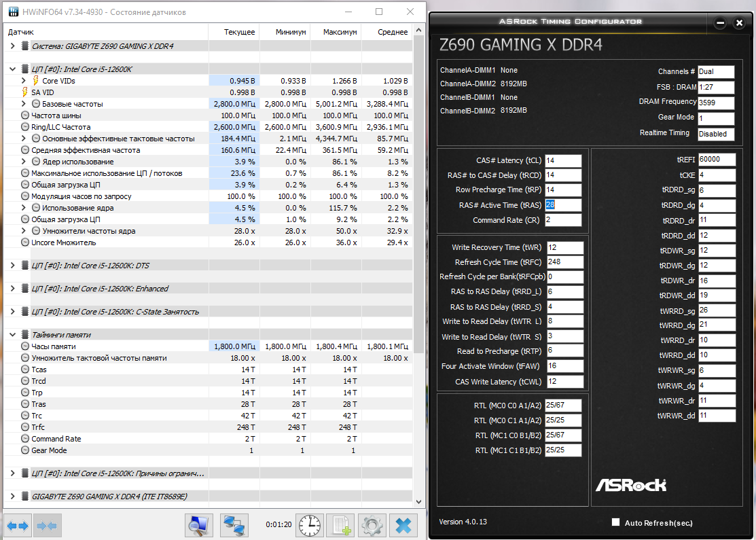Click the RAS# Active Time (tRAS) field
The image size is (756, 540).
(563, 205)
